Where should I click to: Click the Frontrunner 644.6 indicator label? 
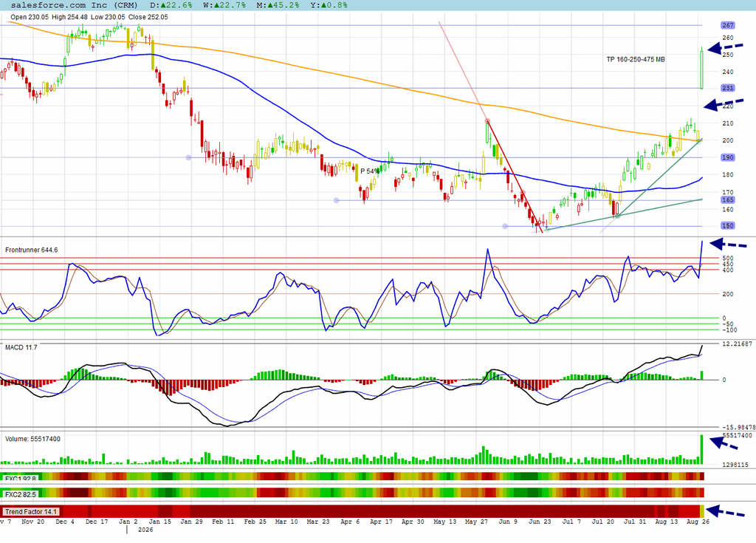[31, 250]
